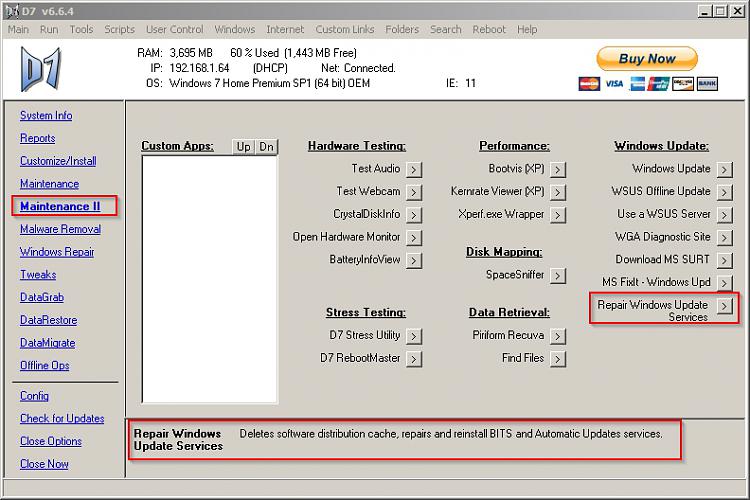Click Use a WSUS Server arrow button
This screenshot has height=500, width=750.
coord(725,215)
